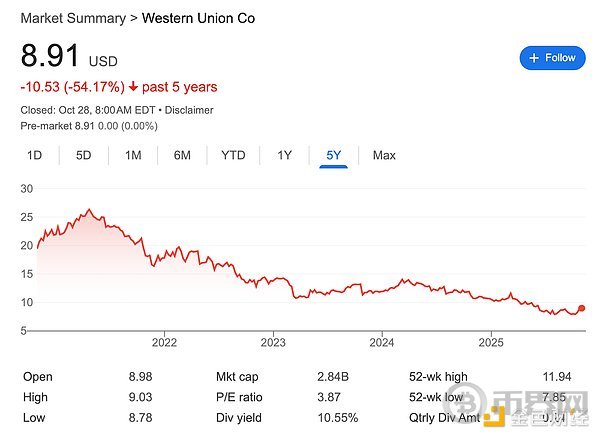Click the red endpoint dot on chart
Image resolution: width=600 pixels, height=438 pixels.
(582, 309)
